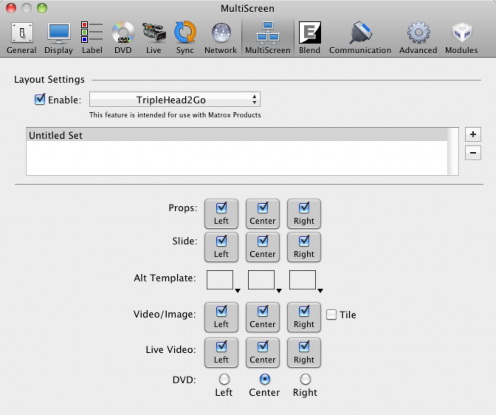
Task: Open the TripleHead2Go layout dropdown
Action: pyautogui.click(x=175, y=100)
